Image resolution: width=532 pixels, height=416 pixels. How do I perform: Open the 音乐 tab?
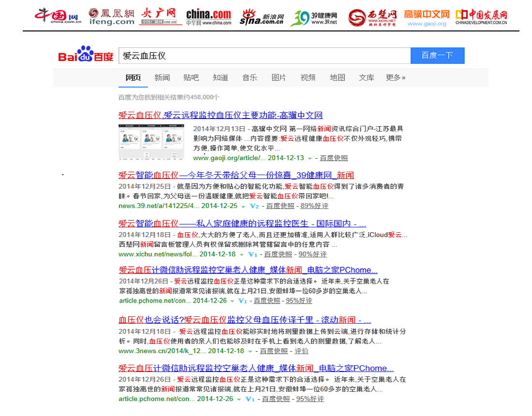pyautogui.click(x=250, y=78)
